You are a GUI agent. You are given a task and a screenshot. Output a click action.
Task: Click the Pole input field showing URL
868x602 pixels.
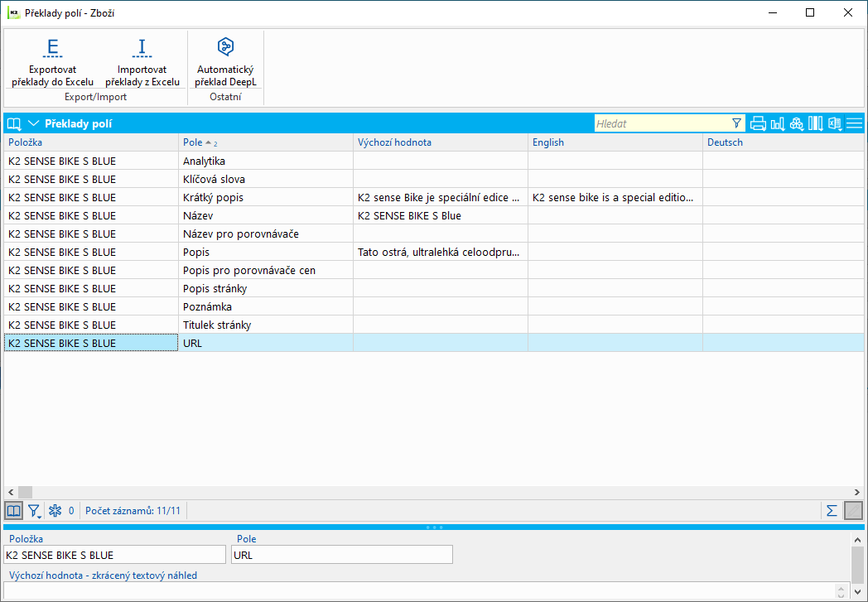341,555
